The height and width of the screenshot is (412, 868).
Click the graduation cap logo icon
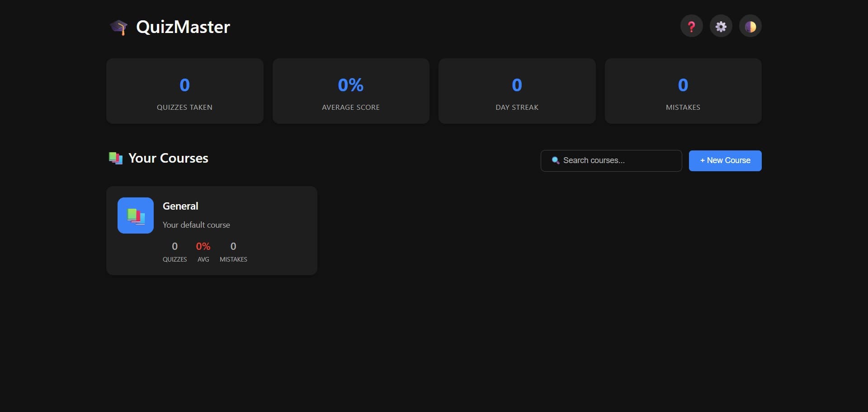[118, 27]
